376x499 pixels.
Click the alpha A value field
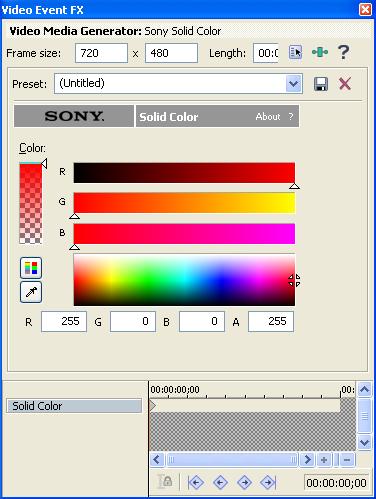271,321
